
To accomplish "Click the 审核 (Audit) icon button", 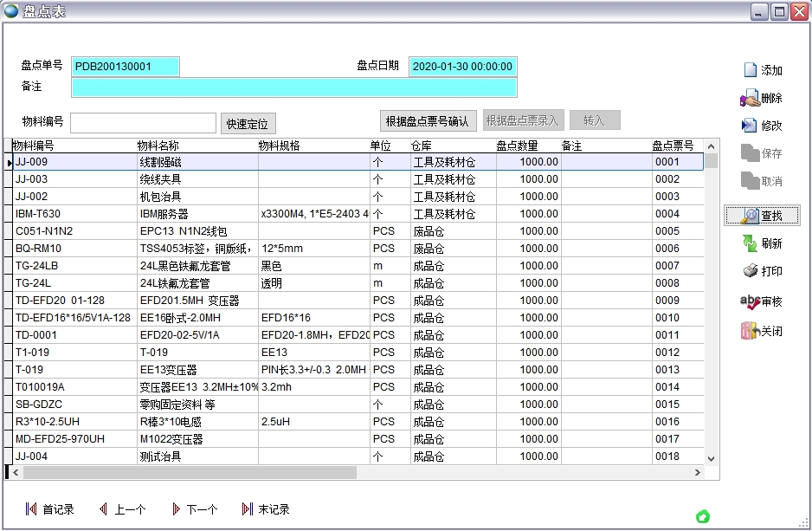I will [x=751, y=301].
